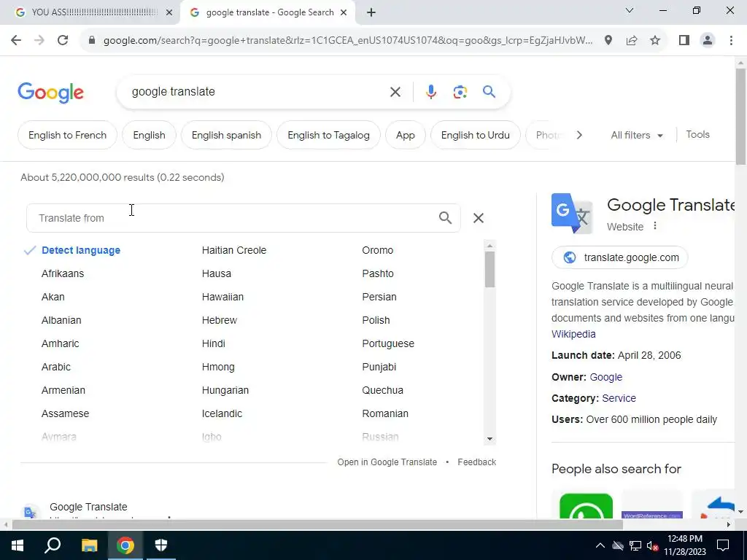The width and height of the screenshot is (747, 560).
Task: Click the URL address bar
Action: 348,41
